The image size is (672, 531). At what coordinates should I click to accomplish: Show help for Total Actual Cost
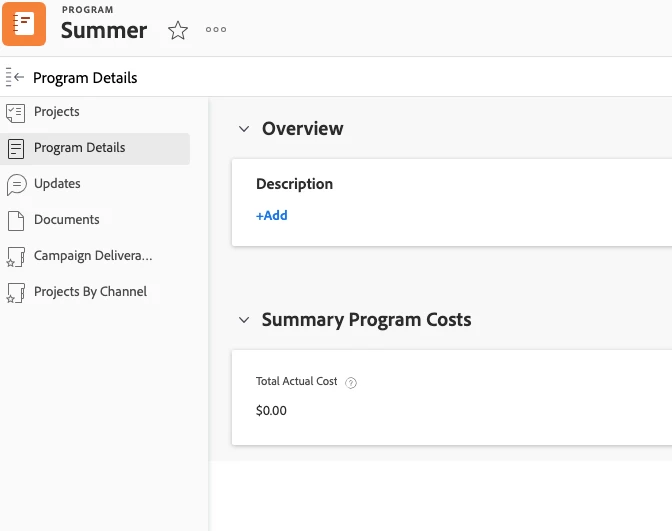coord(351,382)
